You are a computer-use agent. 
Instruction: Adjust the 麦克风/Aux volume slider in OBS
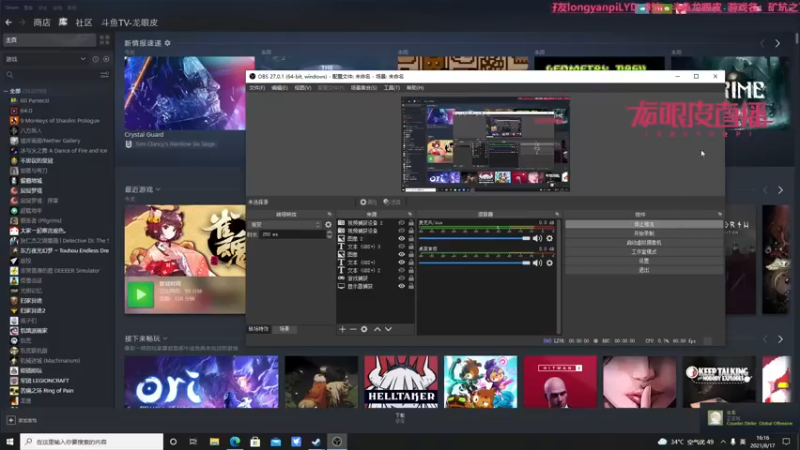[x=474, y=238]
